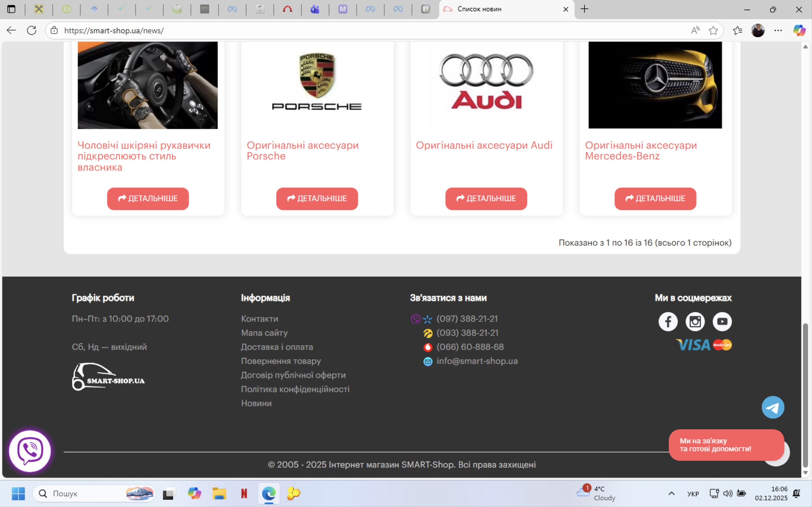Open the Доставка і оплата footer link
Screen dimensions: 812x507
click(277, 347)
